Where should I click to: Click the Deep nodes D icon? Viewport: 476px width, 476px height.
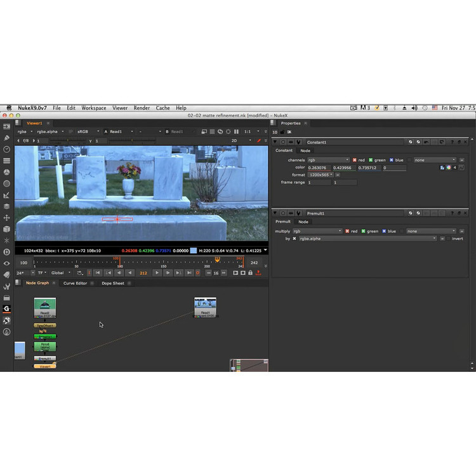click(6, 252)
